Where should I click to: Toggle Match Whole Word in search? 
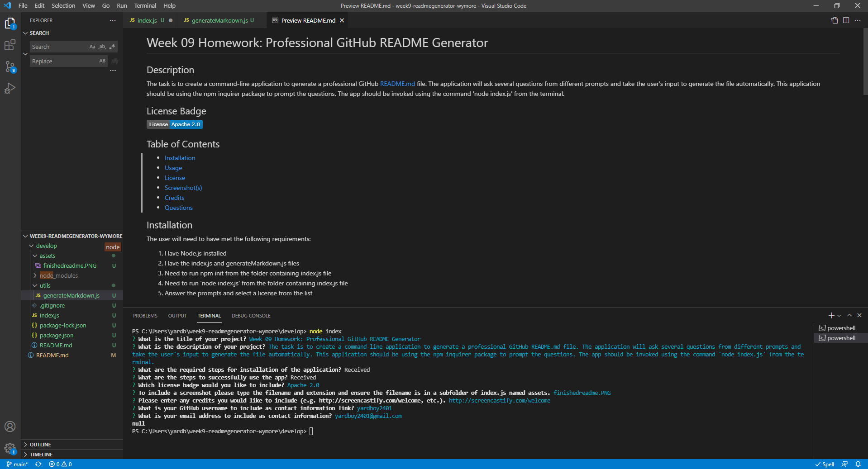(102, 47)
